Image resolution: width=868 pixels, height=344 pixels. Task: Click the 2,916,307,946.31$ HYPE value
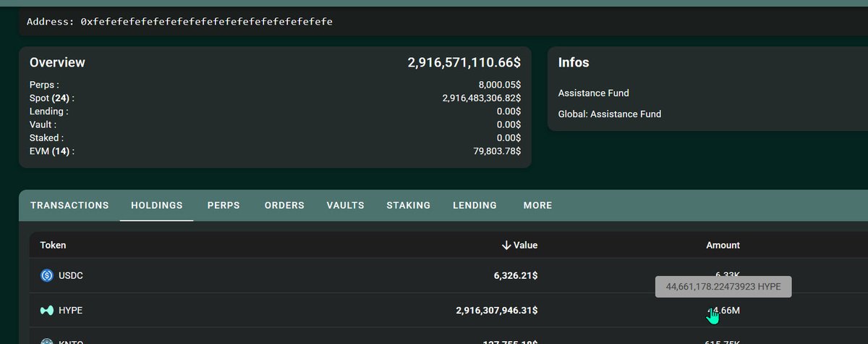[497, 310]
